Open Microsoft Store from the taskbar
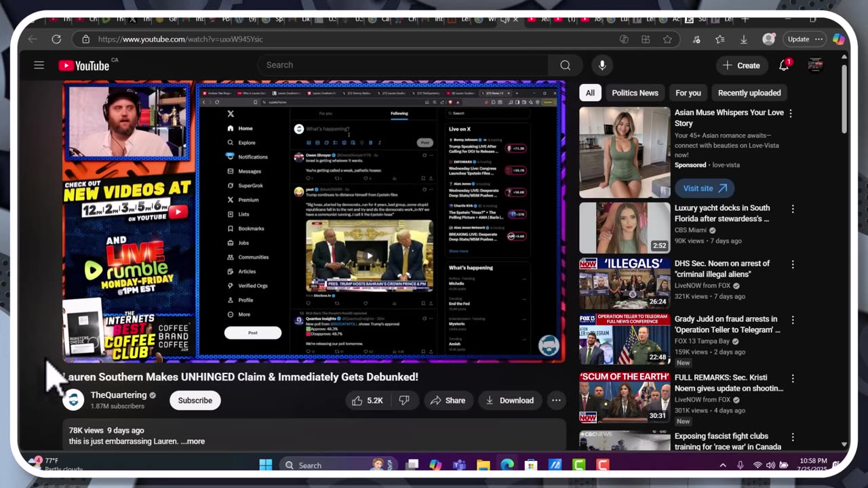Image resolution: width=868 pixels, height=488 pixels. point(531,465)
